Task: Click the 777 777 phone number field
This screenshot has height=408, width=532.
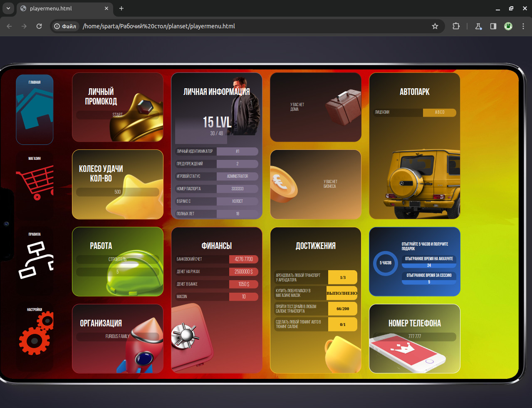Action: coord(415,336)
